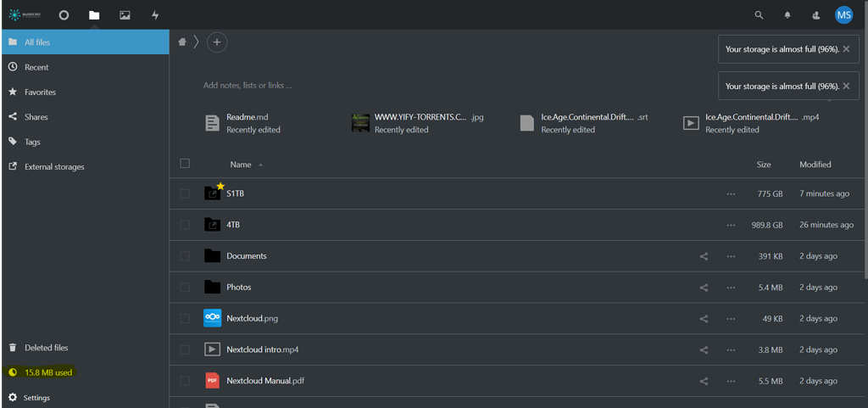This screenshot has height=408, width=868.
Task: Click the share icon for Nextcloud intro.mp4
Action: click(x=704, y=349)
